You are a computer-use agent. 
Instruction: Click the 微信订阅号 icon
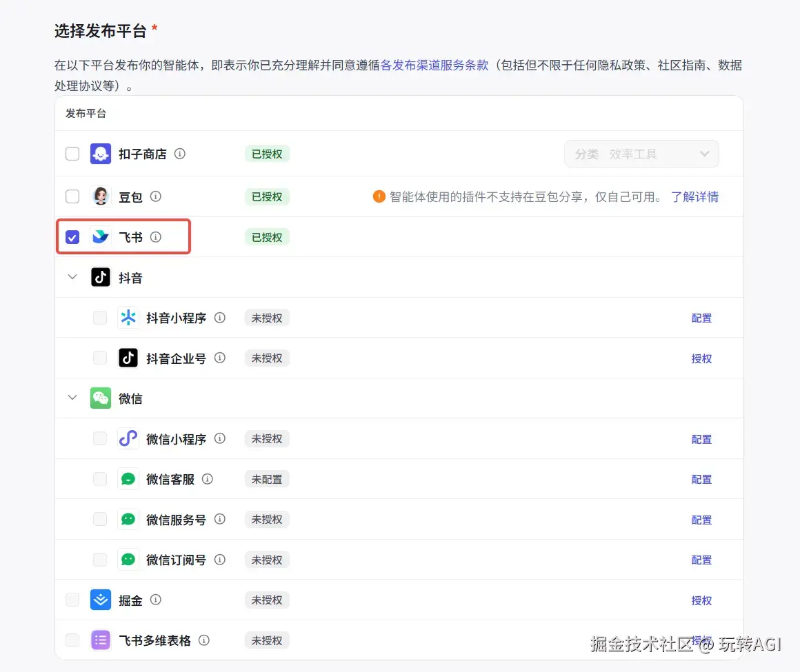(128, 560)
